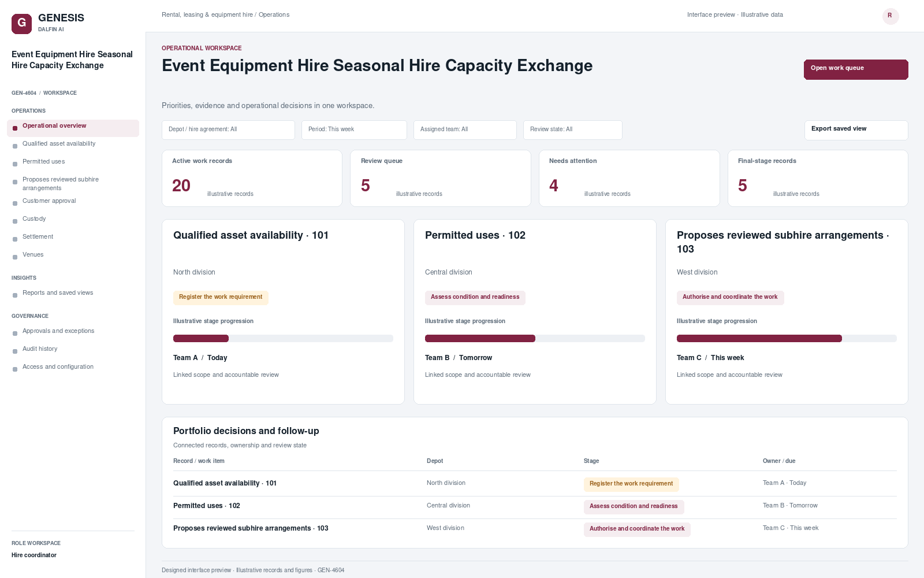Open the user avatar R menu

point(891,16)
